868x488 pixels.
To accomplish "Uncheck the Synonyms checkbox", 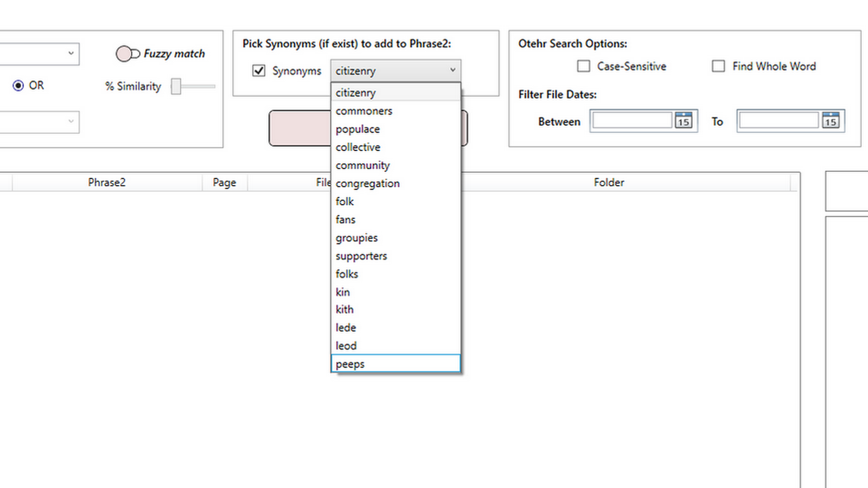I will 258,70.
